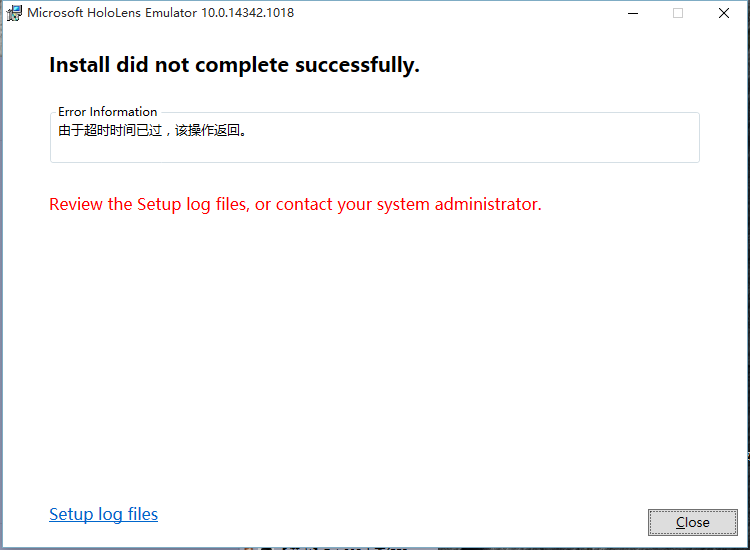Click the version number 10.0.14342.1018 in the title
The height and width of the screenshot is (550, 750).
tap(247, 12)
